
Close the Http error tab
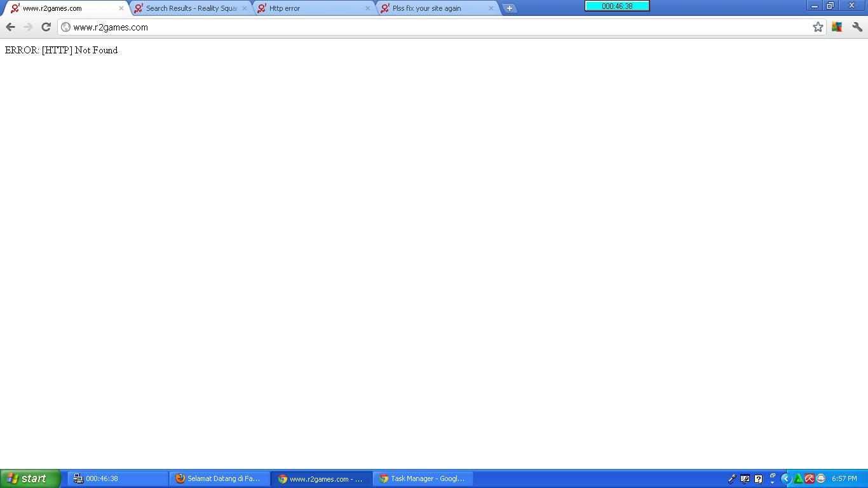coord(367,8)
